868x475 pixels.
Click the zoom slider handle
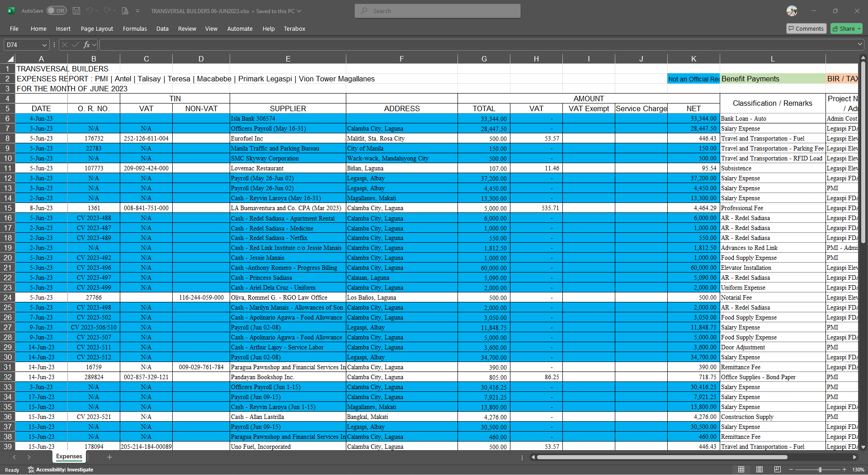pos(820,470)
